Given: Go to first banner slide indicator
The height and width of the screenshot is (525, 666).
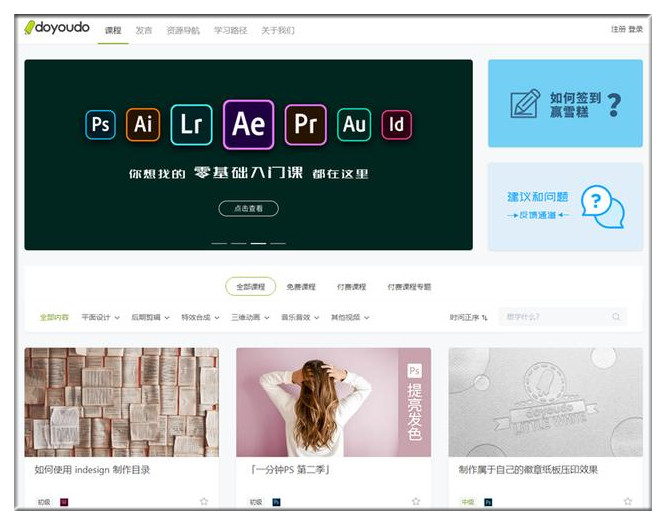Looking at the screenshot, I should 219,243.
